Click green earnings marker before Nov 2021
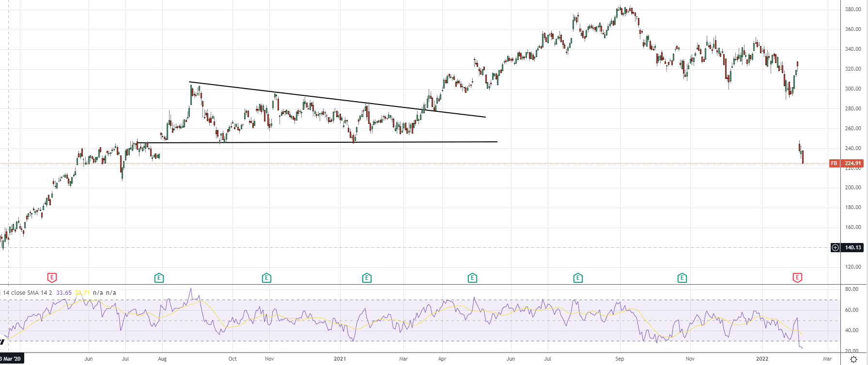Image resolution: width=868 pixels, height=365 pixels. [682, 278]
